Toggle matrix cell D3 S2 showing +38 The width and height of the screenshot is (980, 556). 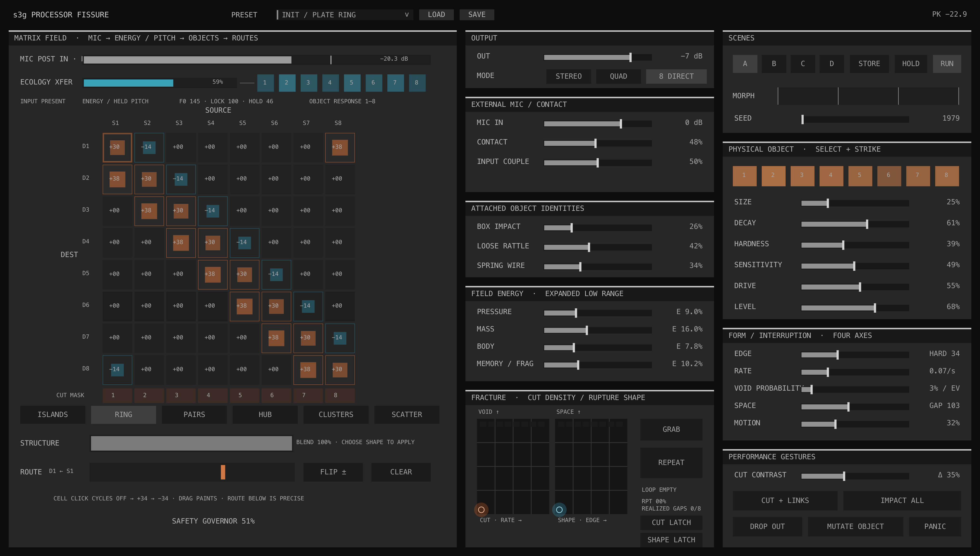tap(149, 211)
